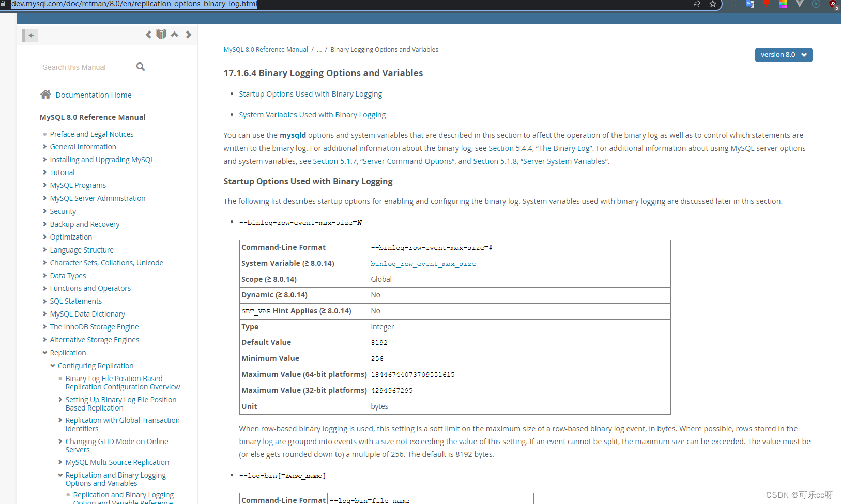Click the SET_VAR hint link

click(x=256, y=311)
